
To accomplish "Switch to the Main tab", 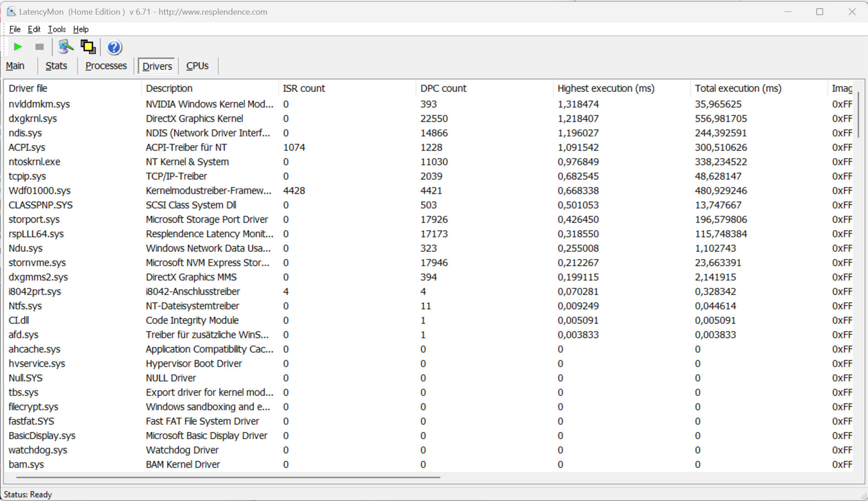I will coord(15,66).
